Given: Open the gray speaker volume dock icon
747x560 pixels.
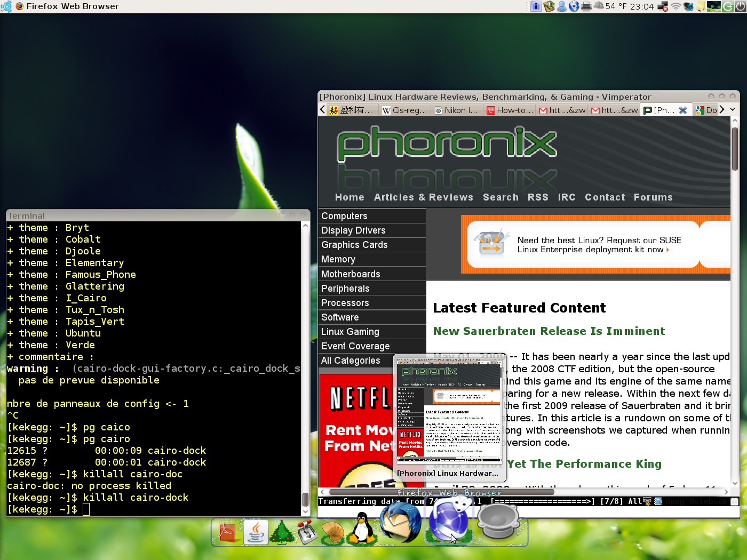Looking at the screenshot, I should [498, 522].
